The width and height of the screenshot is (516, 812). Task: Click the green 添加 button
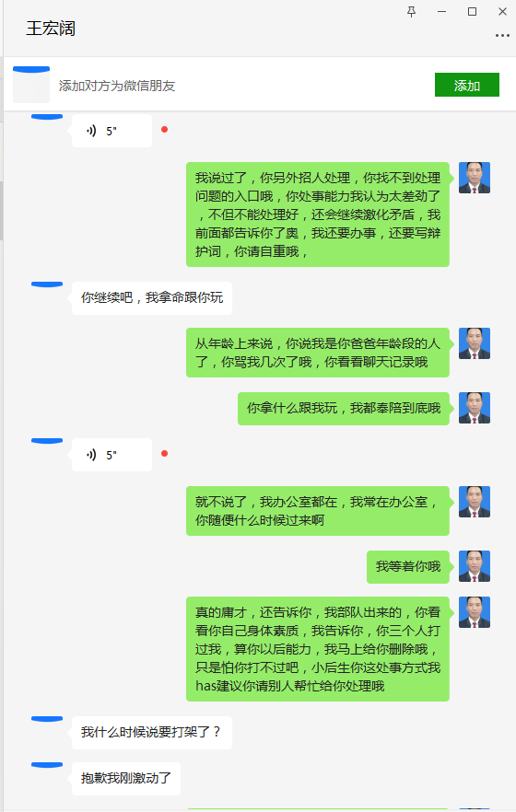pos(467,85)
